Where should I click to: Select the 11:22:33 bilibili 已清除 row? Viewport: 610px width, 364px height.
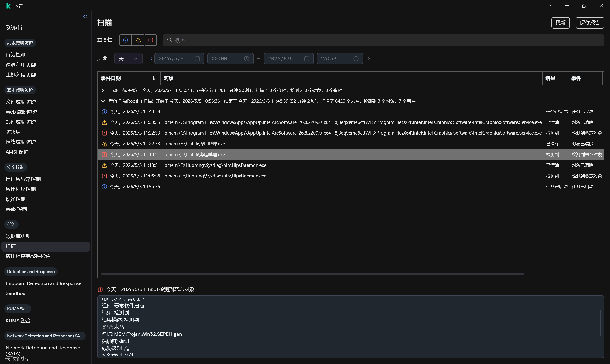click(x=351, y=144)
